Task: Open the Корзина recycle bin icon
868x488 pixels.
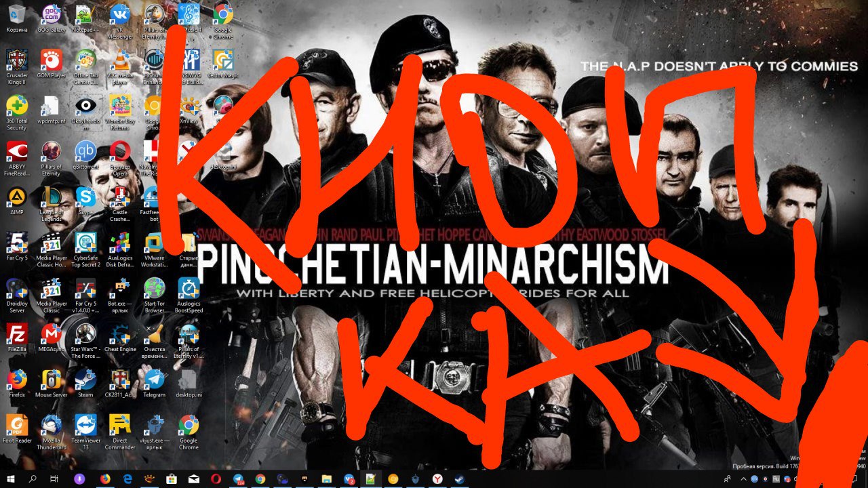Action: click(16, 19)
